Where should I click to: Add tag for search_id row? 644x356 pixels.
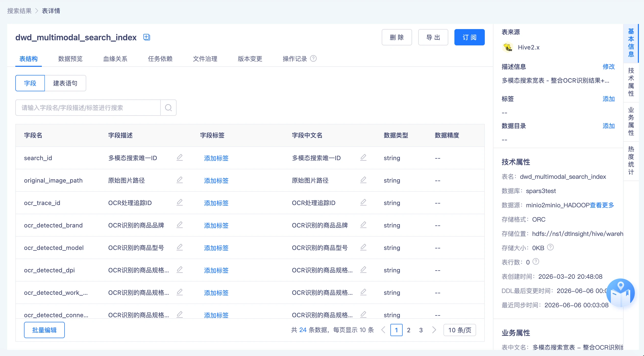pyautogui.click(x=216, y=158)
